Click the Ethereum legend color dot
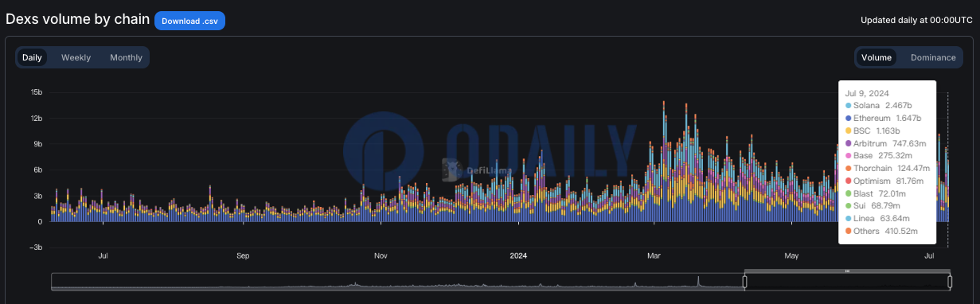The height and width of the screenshot is (304, 980). tap(849, 118)
